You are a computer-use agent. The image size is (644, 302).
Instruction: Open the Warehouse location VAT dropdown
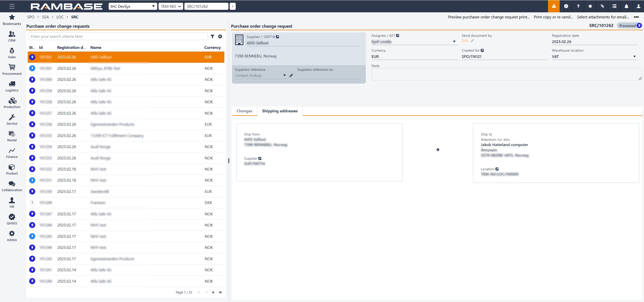pyautogui.click(x=634, y=57)
